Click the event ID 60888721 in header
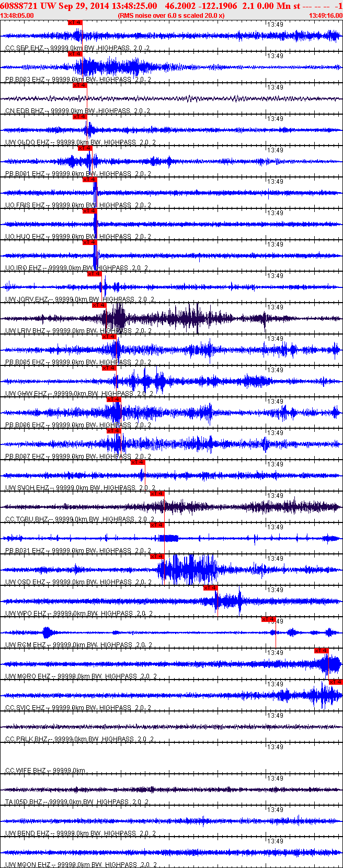Screen dimensions: 343x868 coord(18,6)
